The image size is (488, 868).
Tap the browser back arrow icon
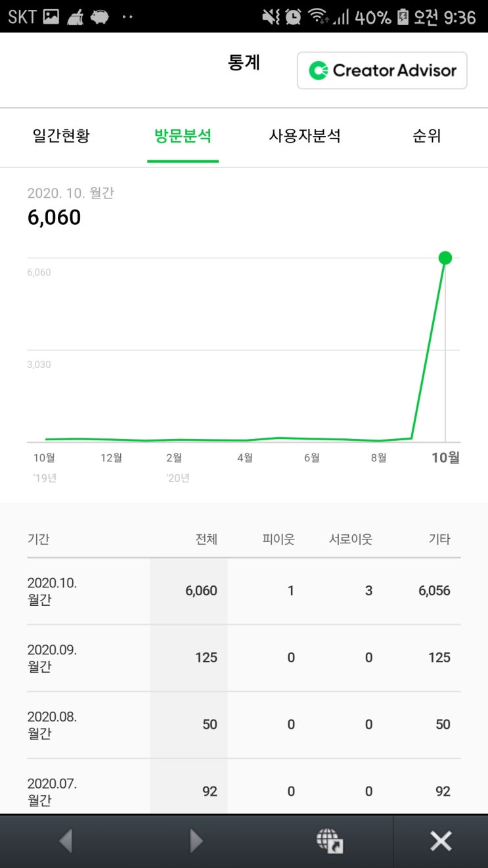[66, 840]
